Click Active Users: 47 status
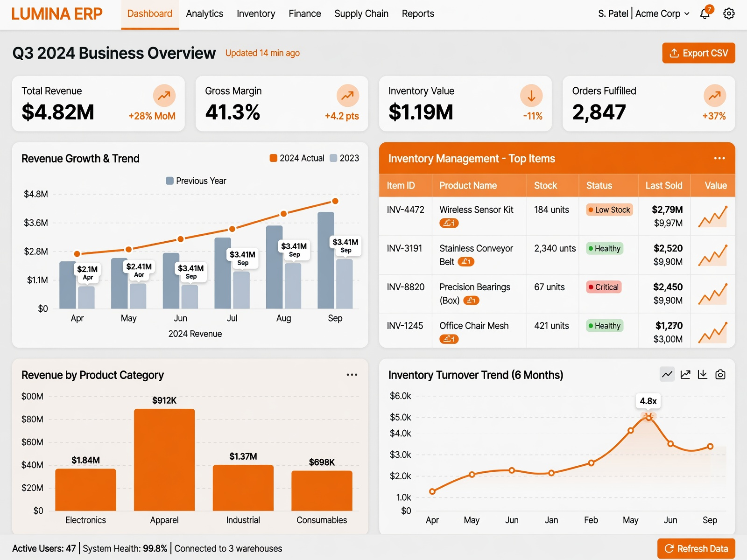 (44, 548)
